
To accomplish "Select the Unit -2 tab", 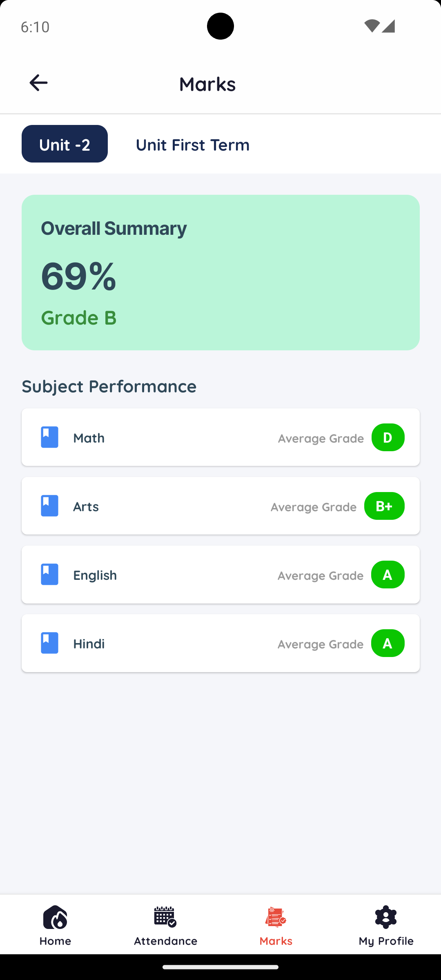I will 65,144.
